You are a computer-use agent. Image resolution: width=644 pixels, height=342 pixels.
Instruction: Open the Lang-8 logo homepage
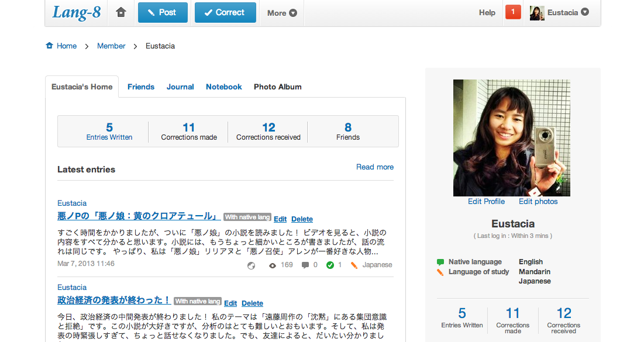coord(77,12)
